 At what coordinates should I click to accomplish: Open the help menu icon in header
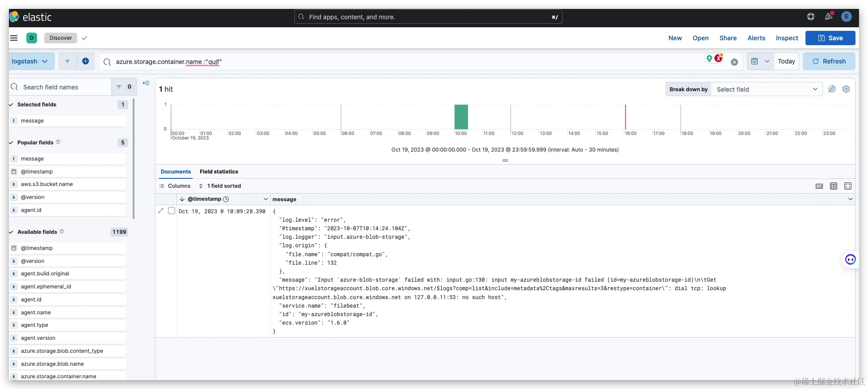(x=811, y=17)
